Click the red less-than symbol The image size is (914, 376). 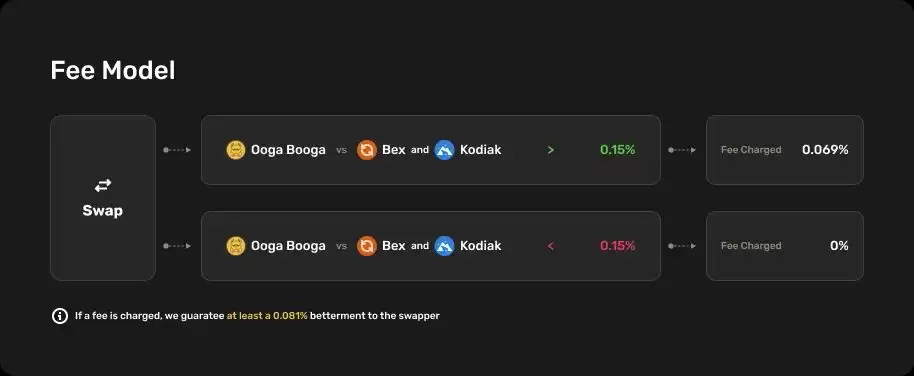pos(551,246)
